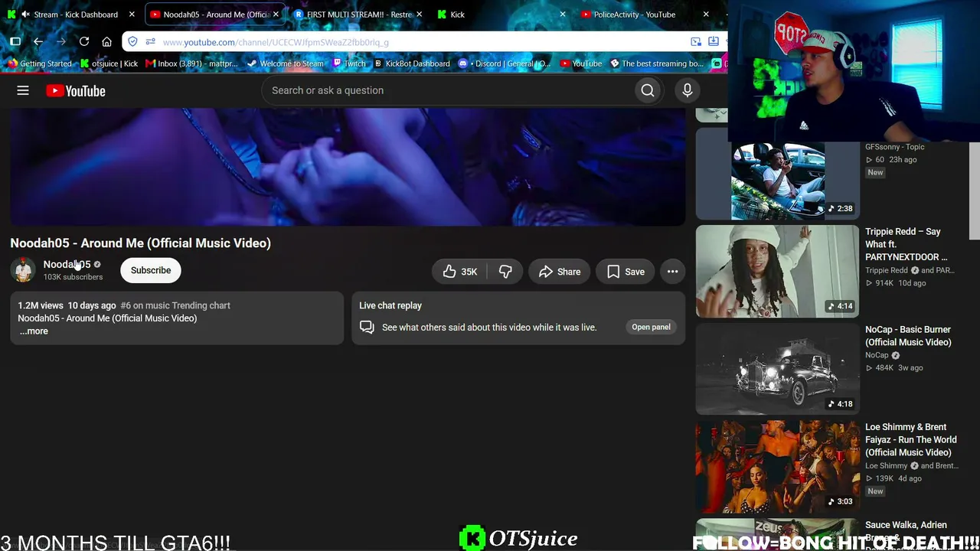Start voice search with the microphone

pyautogui.click(x=688, y=90)
